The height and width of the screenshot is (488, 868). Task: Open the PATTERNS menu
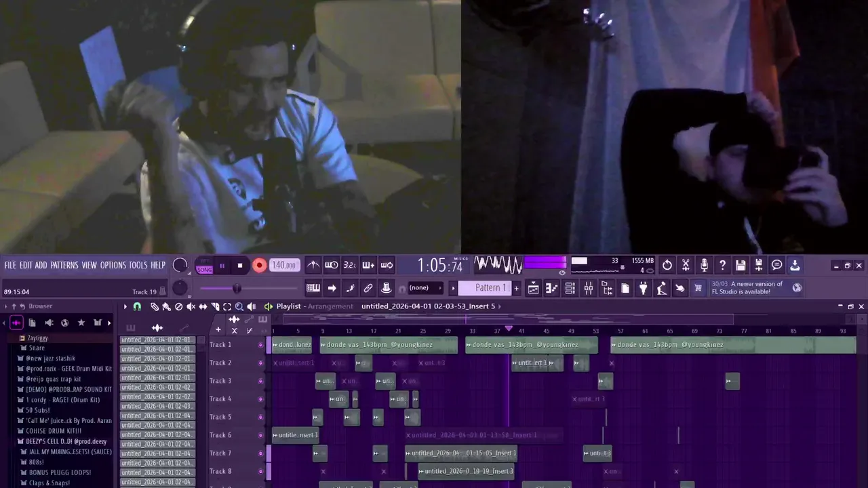64,265
